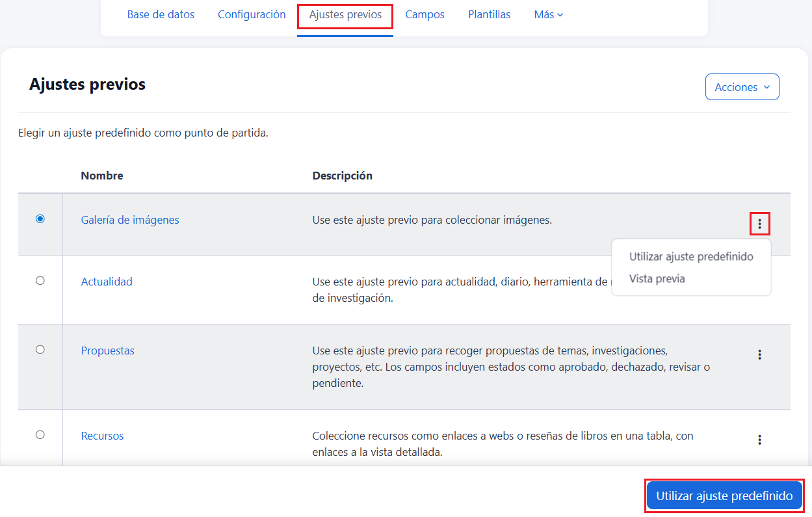Screen dimensions: 812x517
Task: Expand the Más tab dropdown
Action: pyautogui.click(x=548, y=14)
